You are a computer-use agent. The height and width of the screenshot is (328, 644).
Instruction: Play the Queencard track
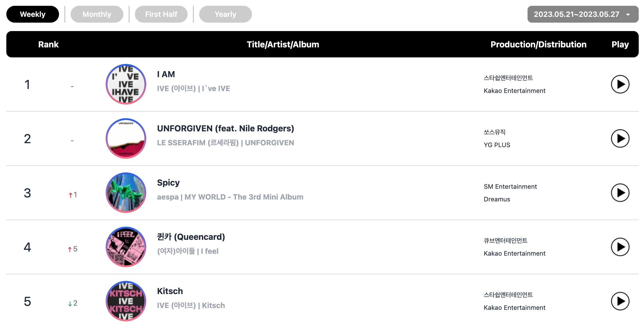[x=620, y=247]
